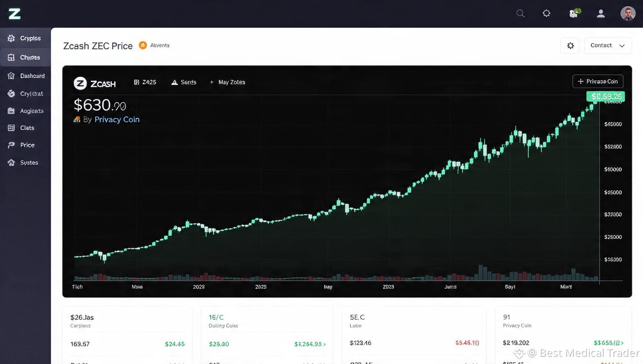
Task: Click the Bayl label on the time axis
Action: (510, 287)
